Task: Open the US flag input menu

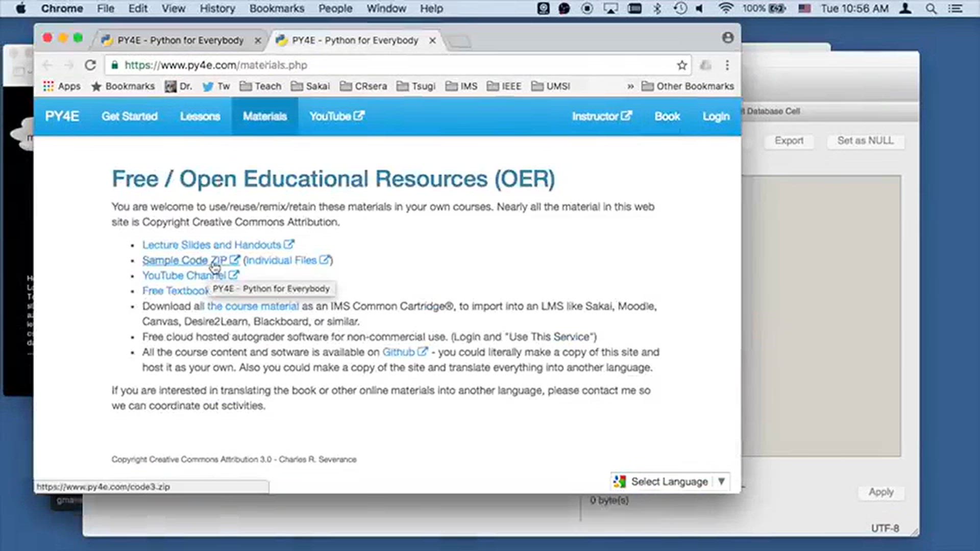Action: [805, 9]
